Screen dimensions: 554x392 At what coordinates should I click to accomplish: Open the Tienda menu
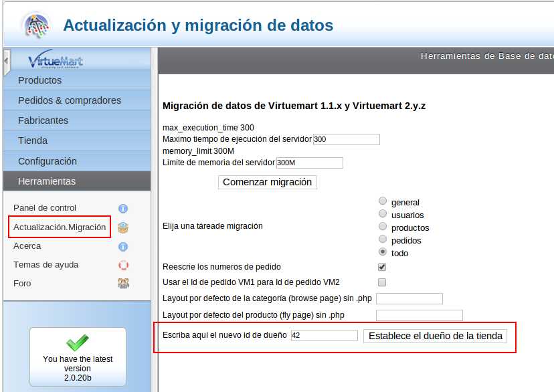(77, 140)
